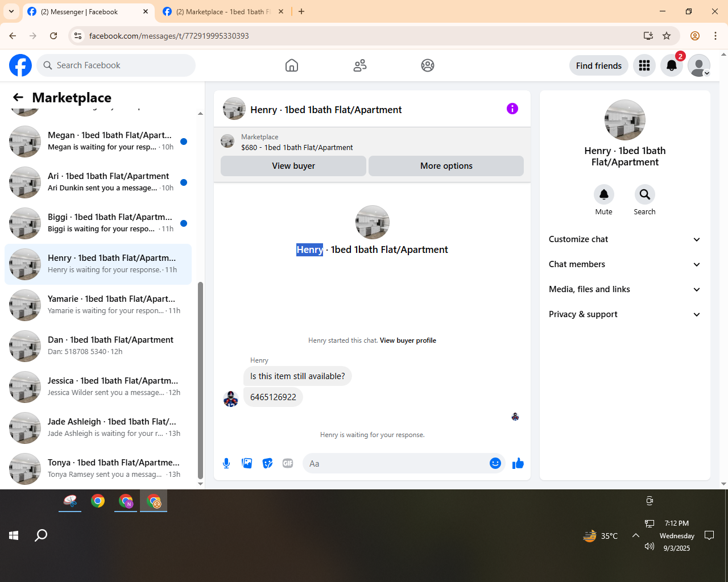Open the notifications bell with badge
The height and width of the screenshot is (582, 728).
click(x=672, y=65)
